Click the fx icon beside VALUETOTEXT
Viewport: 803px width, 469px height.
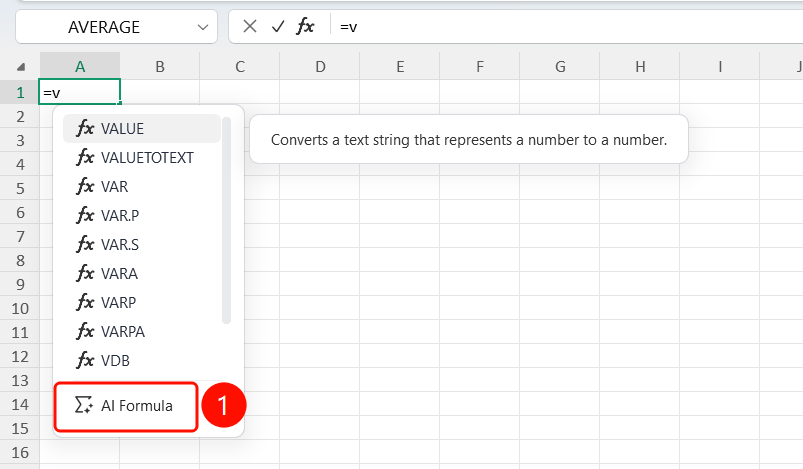[85, 157]
